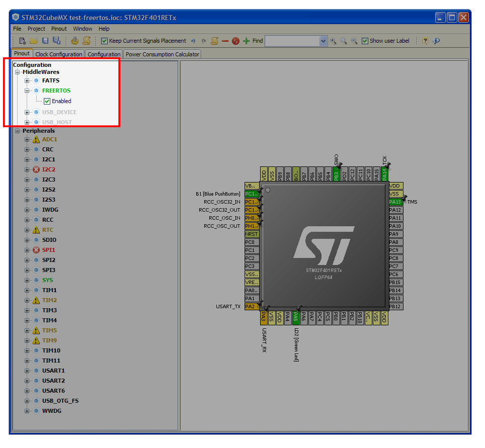Click the Undo arrow in the toolbar
The image size is (485, 448).
point(193,41)
